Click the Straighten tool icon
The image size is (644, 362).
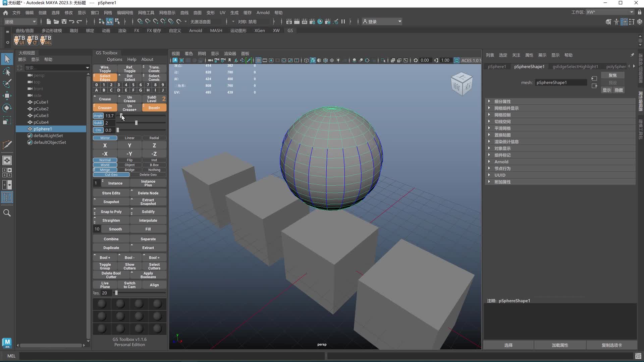[x=111, y=220]
